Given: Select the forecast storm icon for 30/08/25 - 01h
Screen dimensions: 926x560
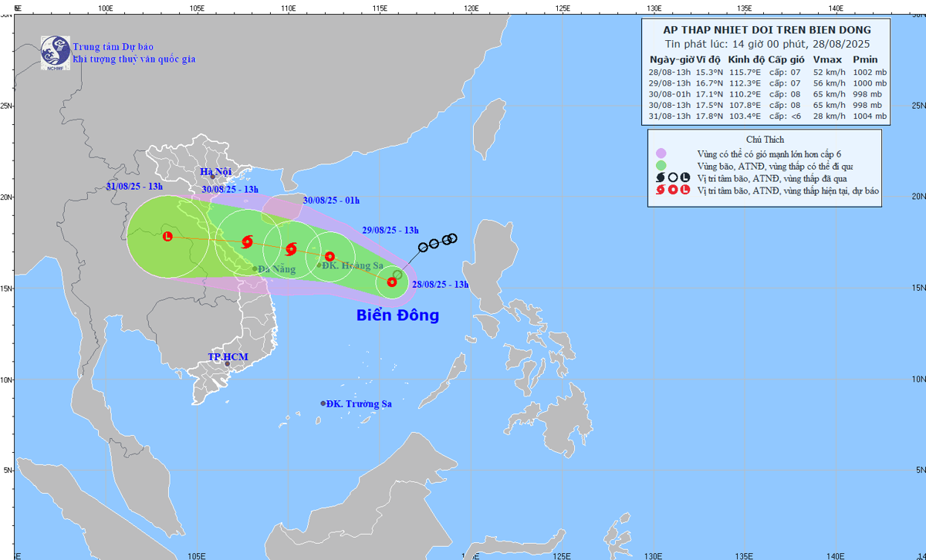Looking at the screenshot, I should tap(291, 249).
